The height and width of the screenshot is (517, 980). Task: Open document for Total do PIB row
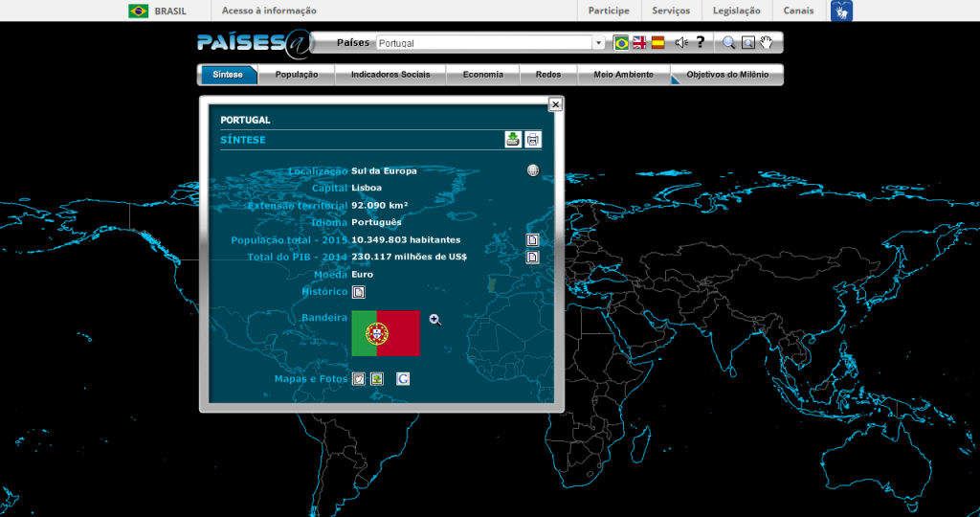(x=532, y=257)
